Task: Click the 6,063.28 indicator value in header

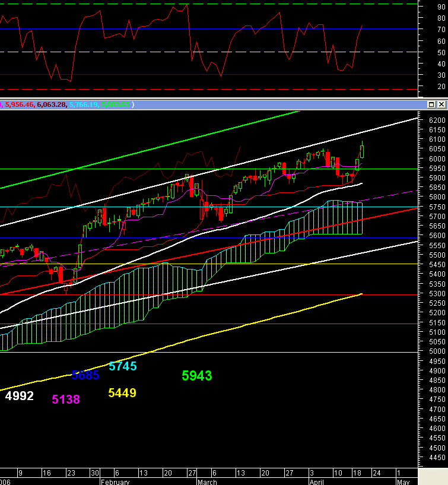Action: 51,104
